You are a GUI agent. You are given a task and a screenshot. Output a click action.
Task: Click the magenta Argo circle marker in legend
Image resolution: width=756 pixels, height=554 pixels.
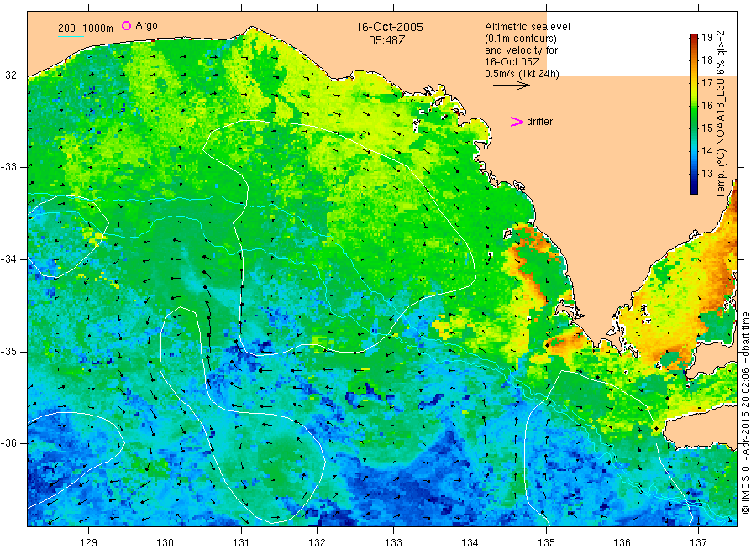click(x=126, y=25)
